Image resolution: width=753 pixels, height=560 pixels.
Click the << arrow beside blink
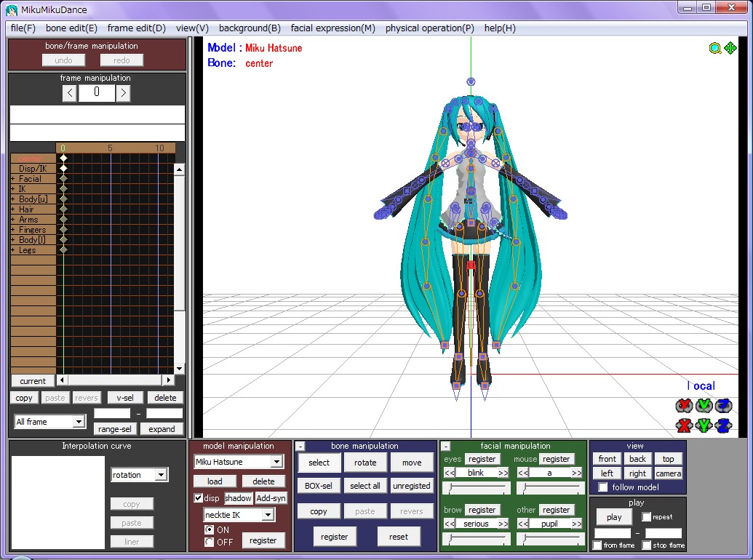(450, 473)
